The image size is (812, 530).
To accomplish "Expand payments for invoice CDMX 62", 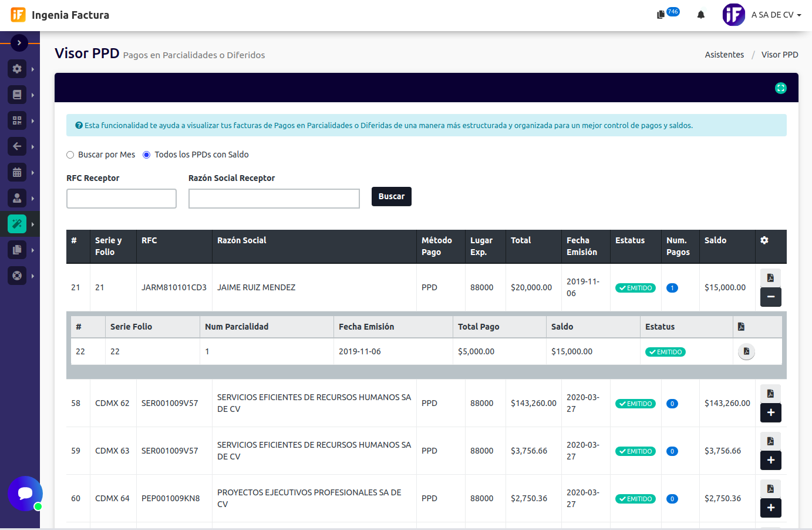I will [x=770, y=412].
